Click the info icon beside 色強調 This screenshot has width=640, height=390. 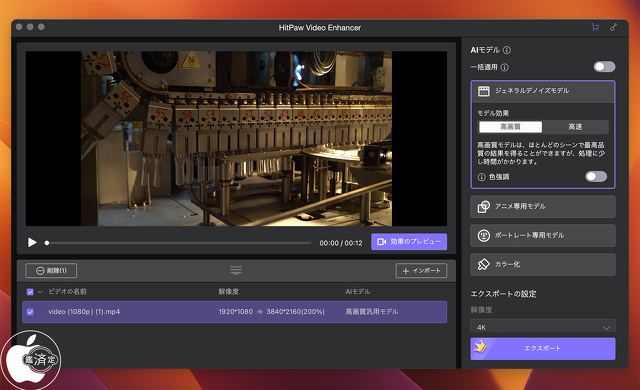coord(482,177)
